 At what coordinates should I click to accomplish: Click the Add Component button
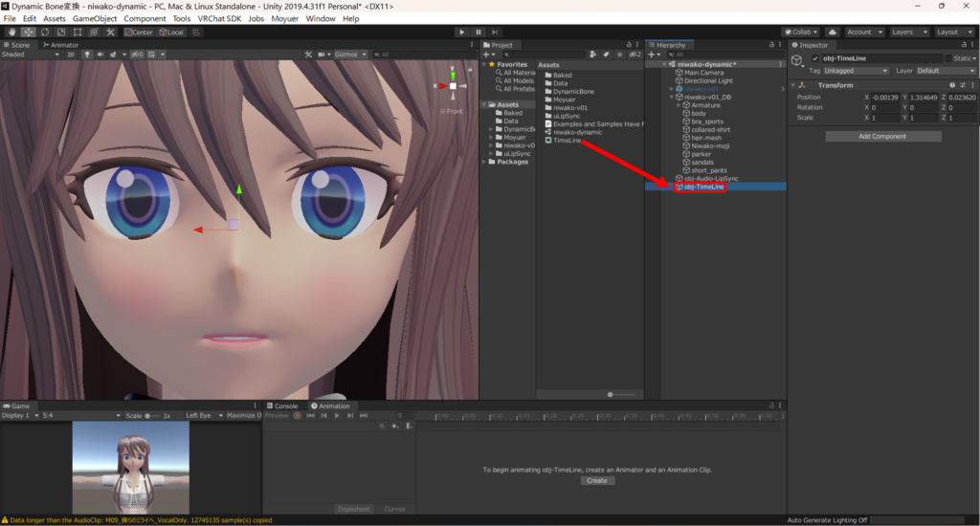click(882, 137)
